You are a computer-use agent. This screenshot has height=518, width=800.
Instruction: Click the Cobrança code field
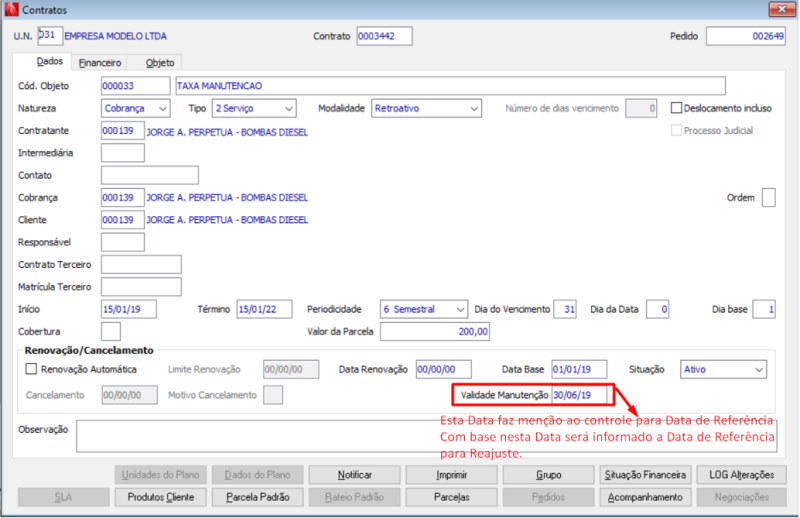(x=122, y=198)
